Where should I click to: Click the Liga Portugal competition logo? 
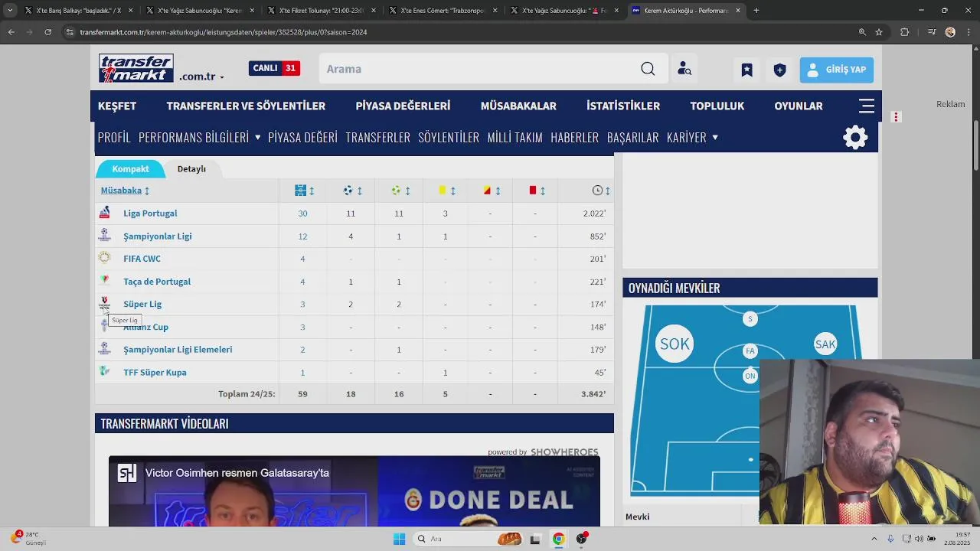(105, 213)
